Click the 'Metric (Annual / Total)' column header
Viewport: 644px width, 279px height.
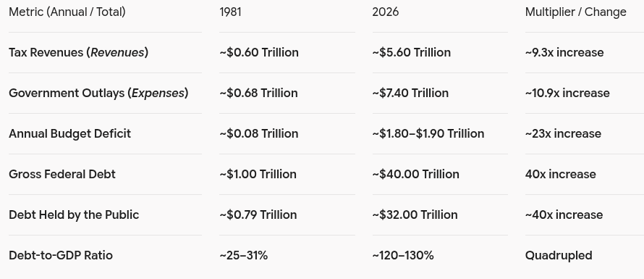click(67, 12)
